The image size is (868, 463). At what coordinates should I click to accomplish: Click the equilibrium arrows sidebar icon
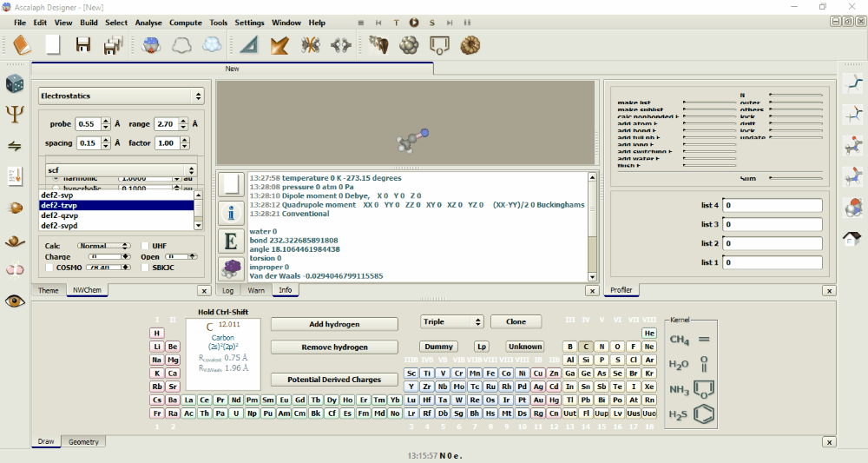(15, 146)
